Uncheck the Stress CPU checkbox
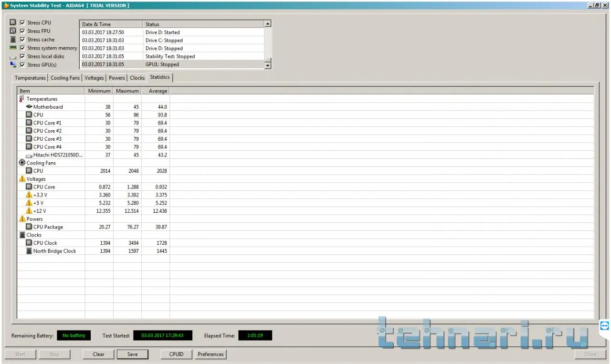Image resolution: width=611 pixels, height=364 pixels. coord(22,22)
